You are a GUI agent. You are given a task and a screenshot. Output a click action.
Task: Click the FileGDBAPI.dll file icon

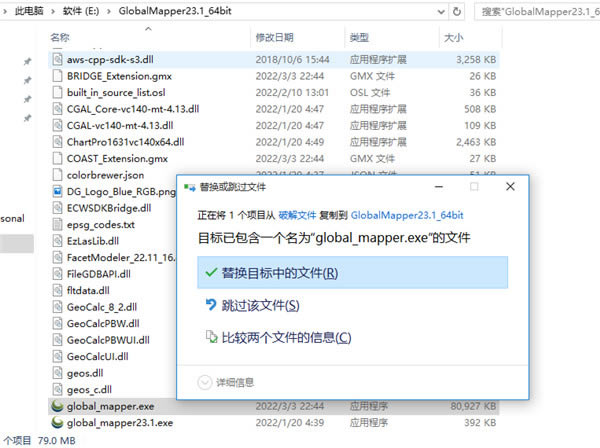pos(57,274)
